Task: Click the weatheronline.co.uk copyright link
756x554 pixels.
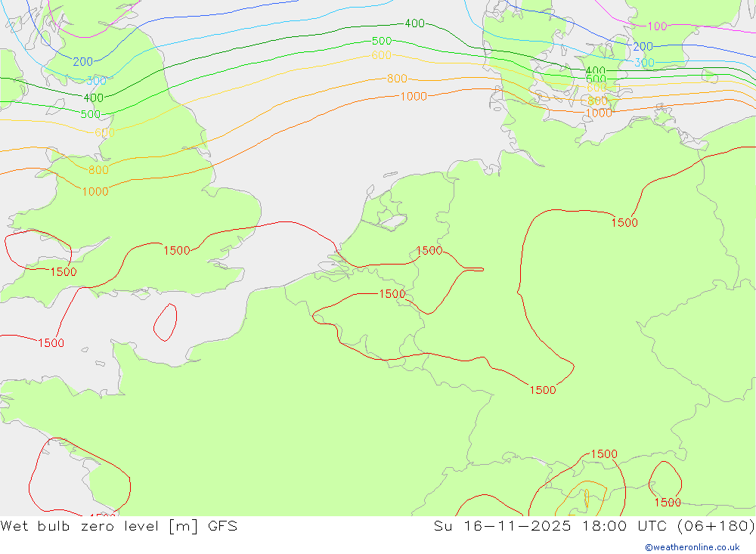Action: pyautogui.click(x=692, y=547)
